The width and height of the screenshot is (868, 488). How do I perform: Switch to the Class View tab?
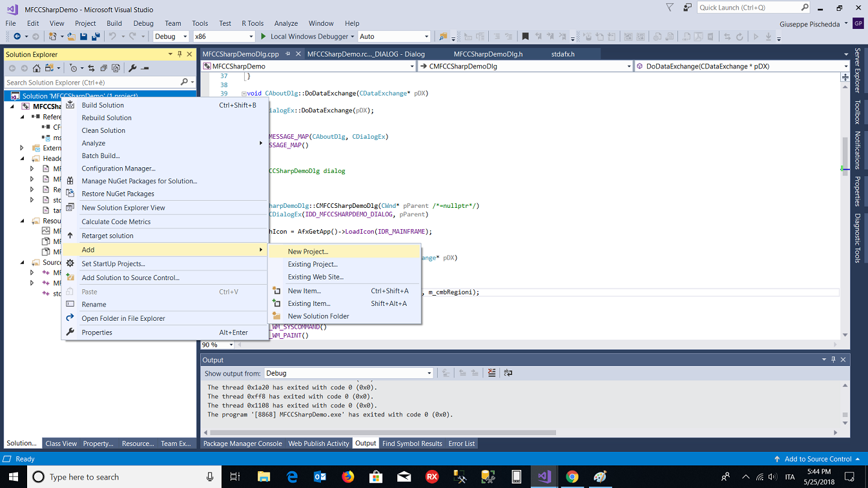point(61,443)
